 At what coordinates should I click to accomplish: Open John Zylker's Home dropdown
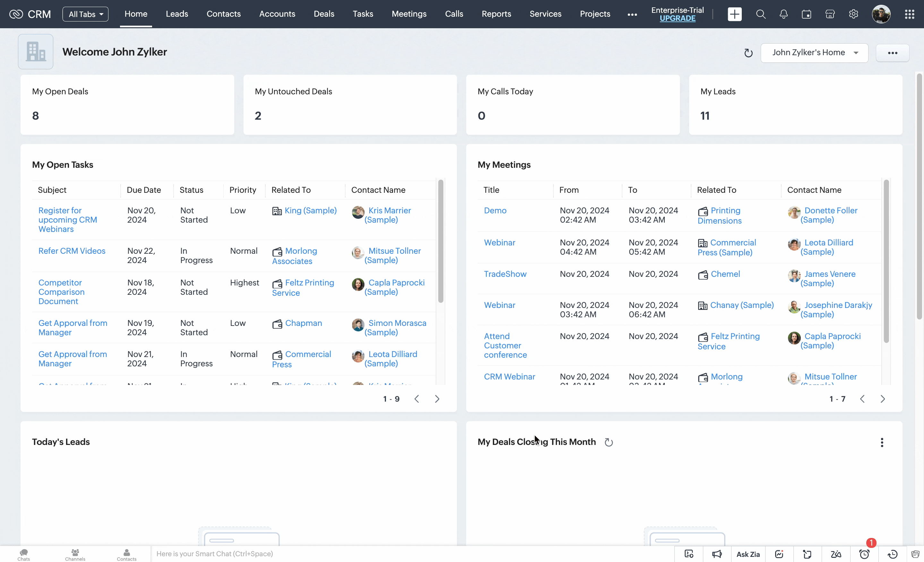814,53
